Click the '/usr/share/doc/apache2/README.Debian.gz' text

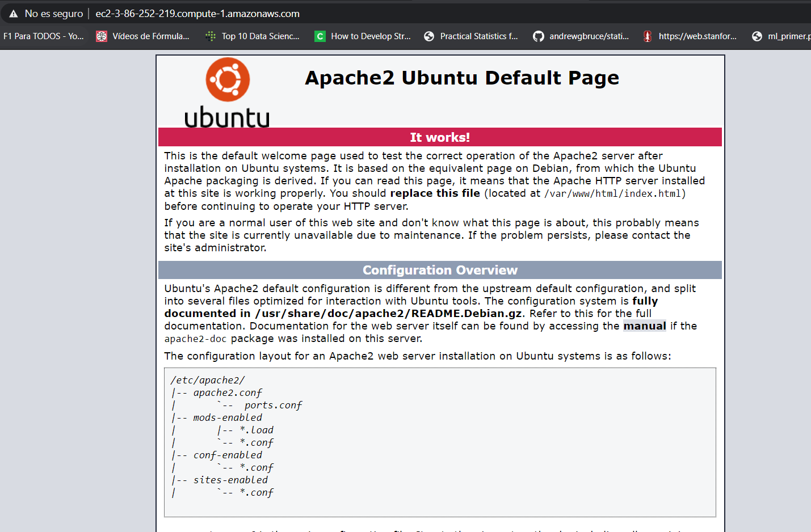coord(389,314)
